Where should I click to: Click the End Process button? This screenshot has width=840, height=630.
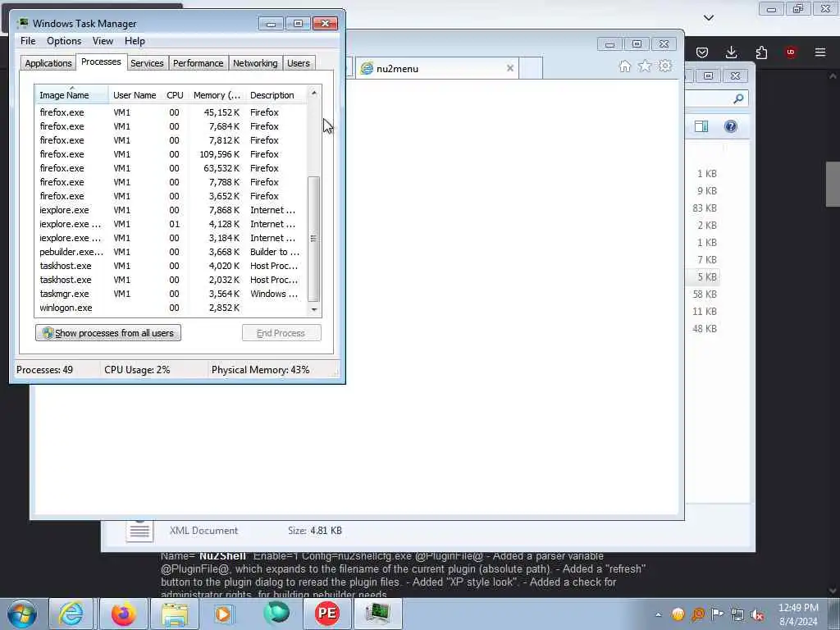tap(281, 333)
